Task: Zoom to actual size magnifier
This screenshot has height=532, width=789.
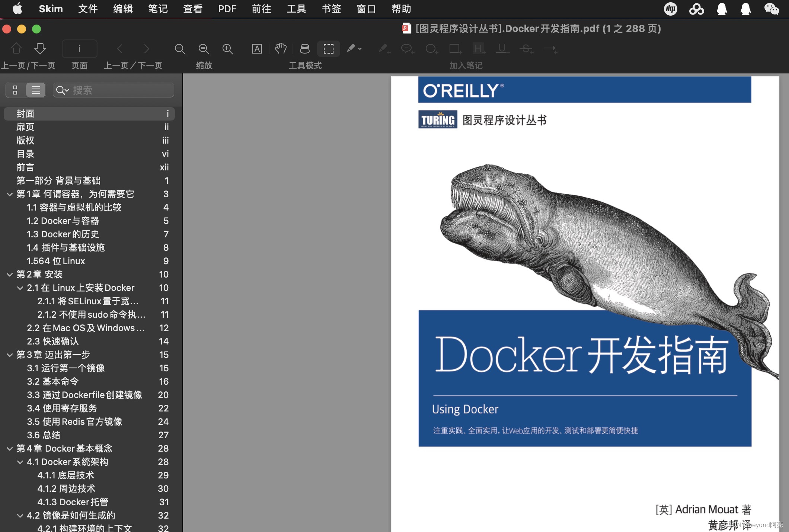Action: click(204, 49)
